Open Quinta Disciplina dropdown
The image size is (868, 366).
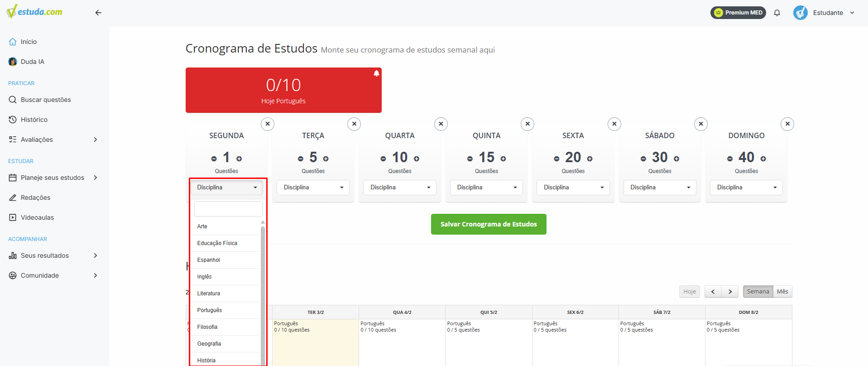[486, 188]
